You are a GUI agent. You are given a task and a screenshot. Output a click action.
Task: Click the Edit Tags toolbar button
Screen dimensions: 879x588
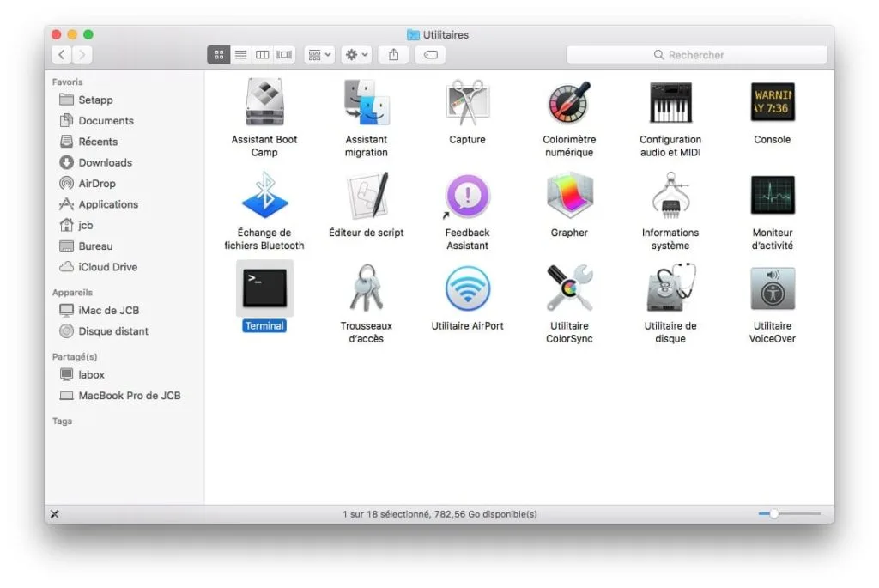coord(431,54)
